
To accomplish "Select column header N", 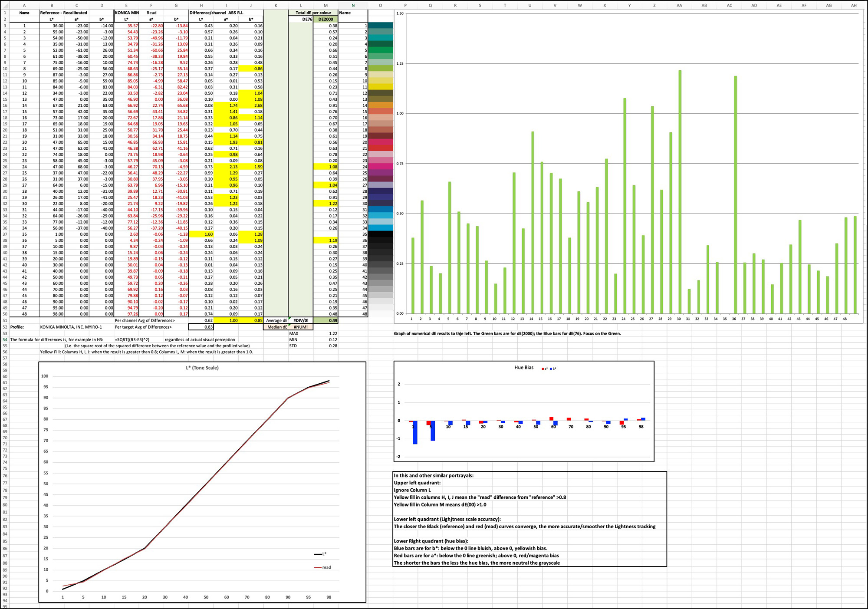I will coord(353,5).
